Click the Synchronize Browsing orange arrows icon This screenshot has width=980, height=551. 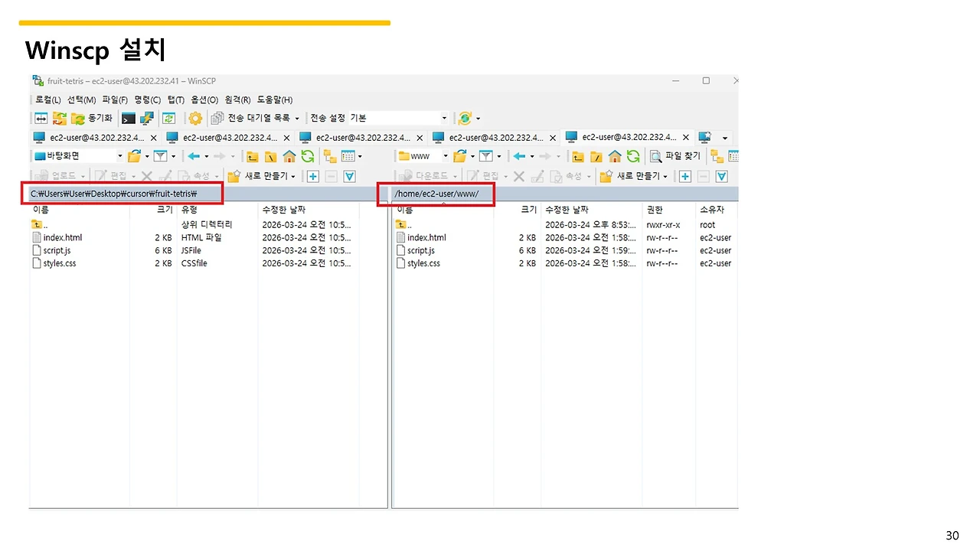pos(60,119)
